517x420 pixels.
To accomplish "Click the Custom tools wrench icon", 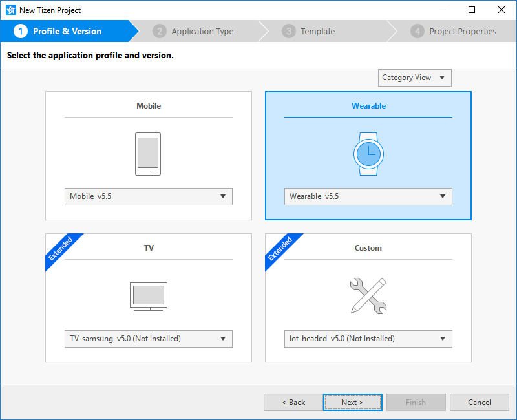I will click(368, 296).
